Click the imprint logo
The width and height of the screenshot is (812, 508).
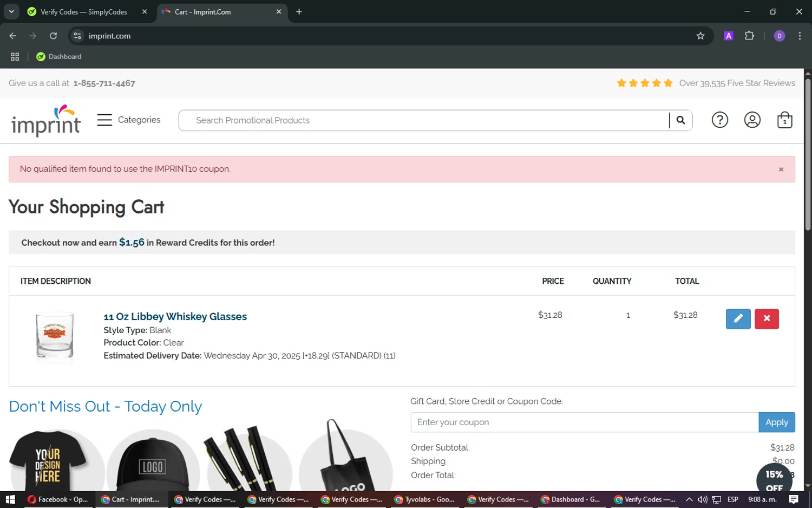point(46,120)
